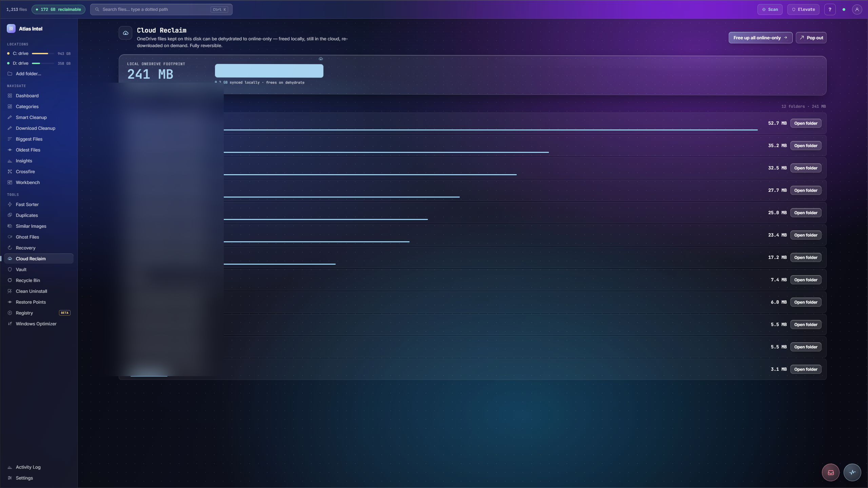Click the '12 folders · 241 MB' summary
Screen dimensions: 868x488
click(803, 106)
